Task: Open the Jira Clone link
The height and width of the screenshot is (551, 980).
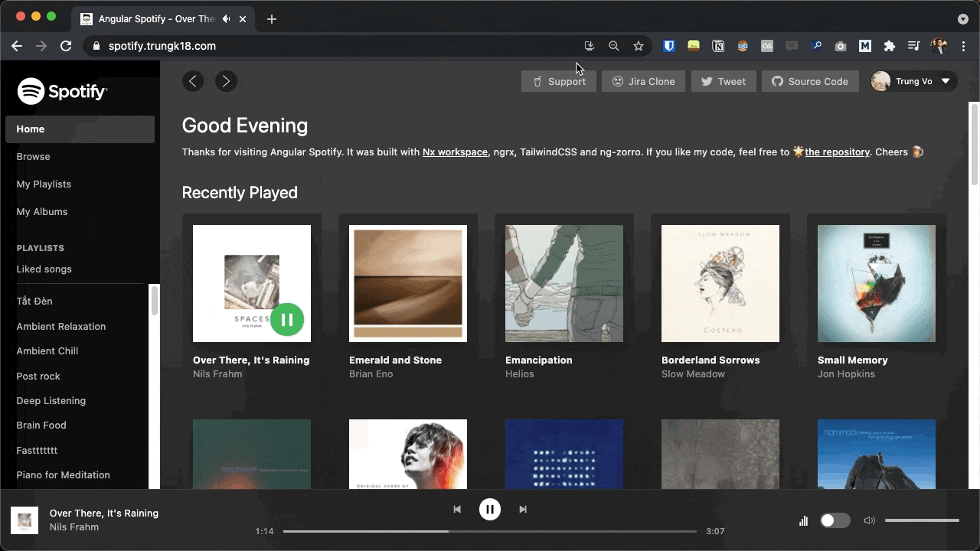Action: point(643,81)
